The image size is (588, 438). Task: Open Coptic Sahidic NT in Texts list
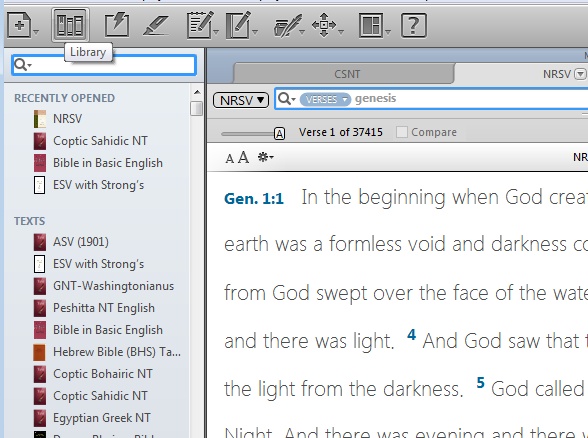click(x=100, y=396)
